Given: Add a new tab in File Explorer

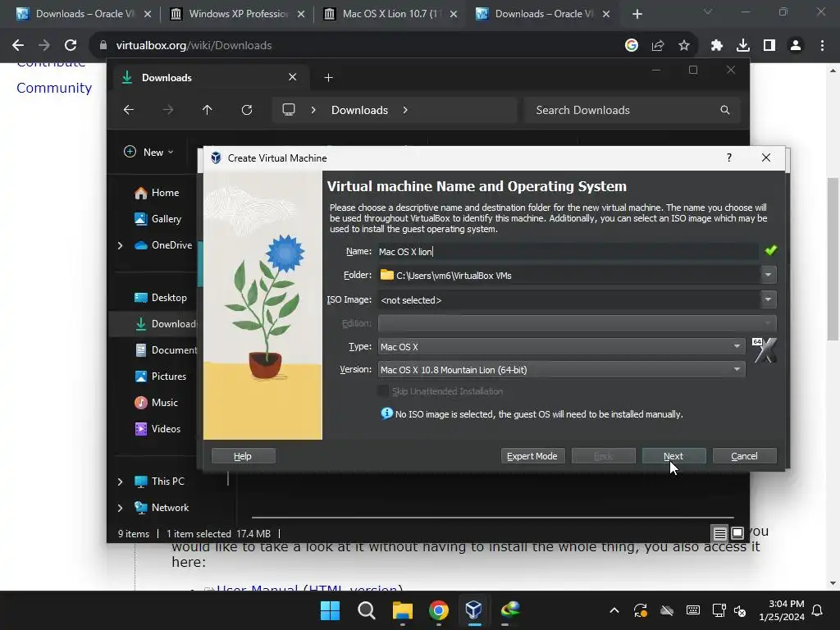Looking at the screenshot, I should coord(328,78).
